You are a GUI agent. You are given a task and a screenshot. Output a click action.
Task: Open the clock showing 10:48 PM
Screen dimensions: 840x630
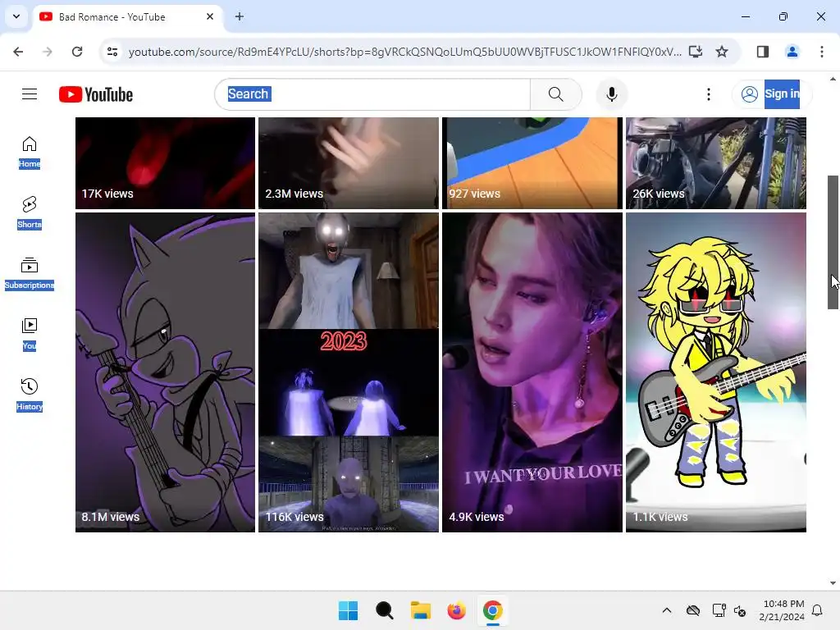[x=782, y=610]
